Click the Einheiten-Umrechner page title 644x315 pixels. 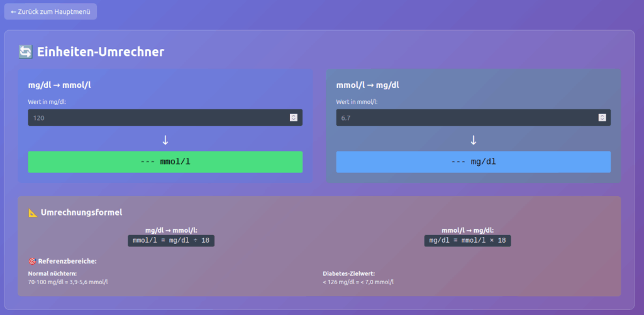point(101,52)
